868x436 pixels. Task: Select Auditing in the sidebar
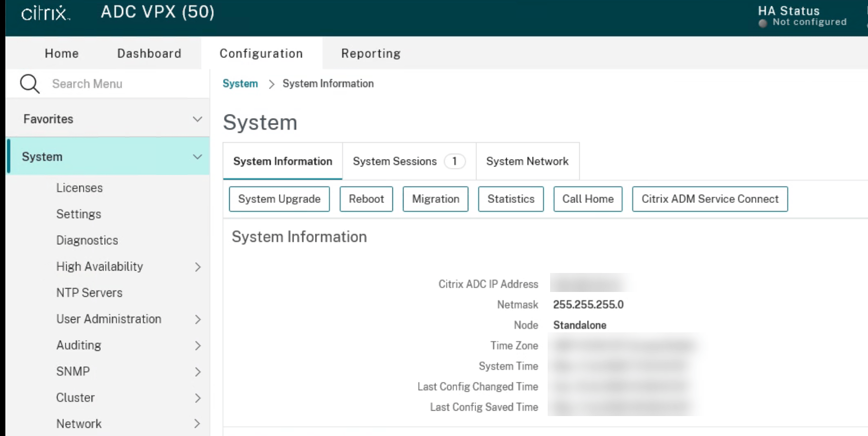(x=79, y=345)
